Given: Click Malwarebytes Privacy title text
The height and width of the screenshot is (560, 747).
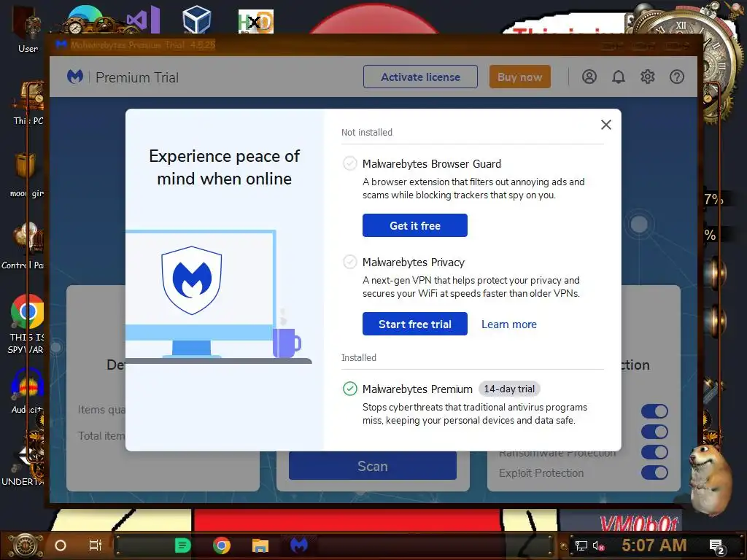Looking at the screenshot, I should point(413,262).
